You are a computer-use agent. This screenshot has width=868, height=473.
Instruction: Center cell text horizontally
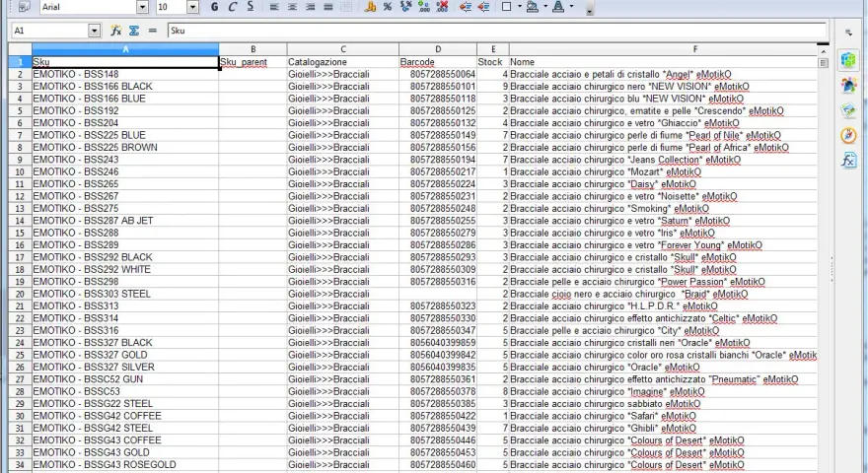(x=292, y=7)
